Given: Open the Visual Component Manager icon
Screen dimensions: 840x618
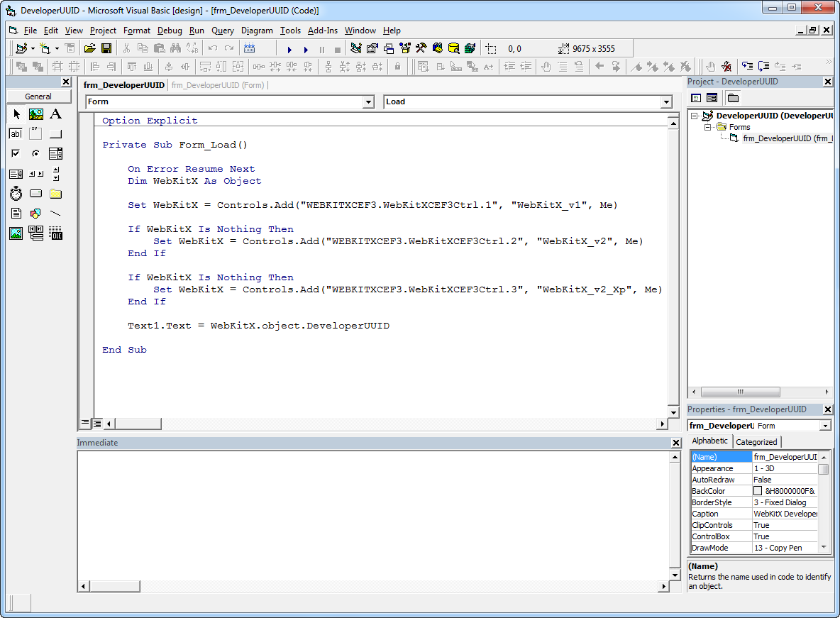Looking at the screenshot, I should pyautogui.click(x=470, y=49).
